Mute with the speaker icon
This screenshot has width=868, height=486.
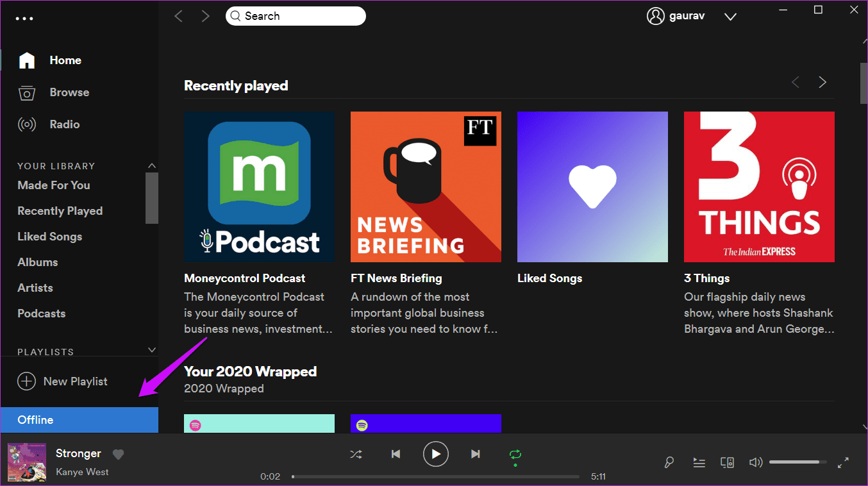(x=755, y=462)
